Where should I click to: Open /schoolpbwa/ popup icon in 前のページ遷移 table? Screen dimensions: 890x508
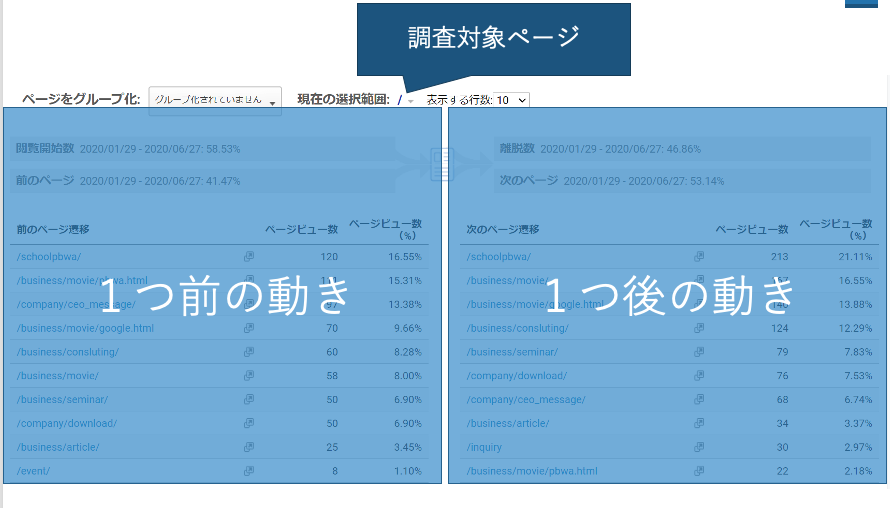pos(249,257)
